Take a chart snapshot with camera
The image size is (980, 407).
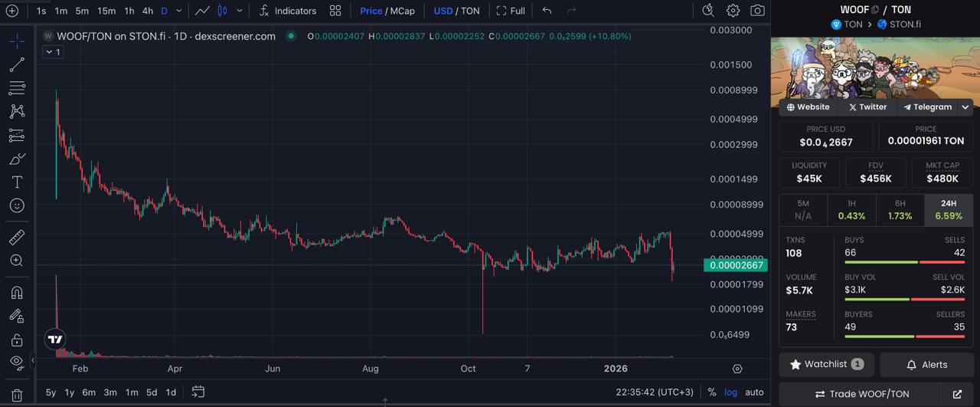(x=757, y=11)
